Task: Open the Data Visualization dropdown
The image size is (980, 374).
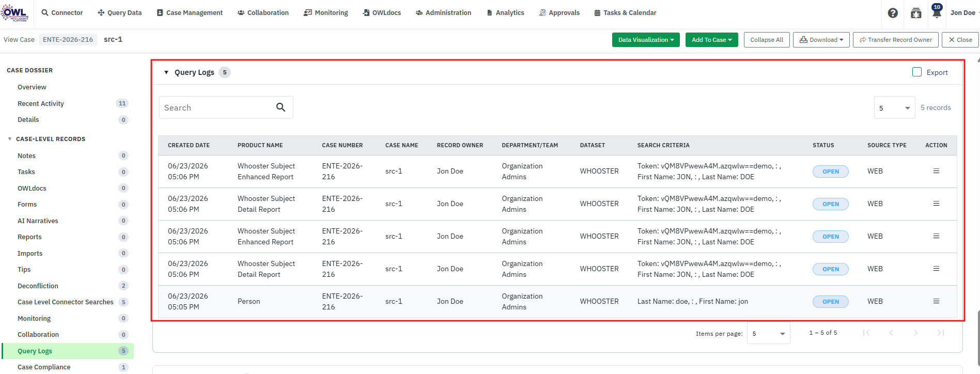Action: click(646, 40)
